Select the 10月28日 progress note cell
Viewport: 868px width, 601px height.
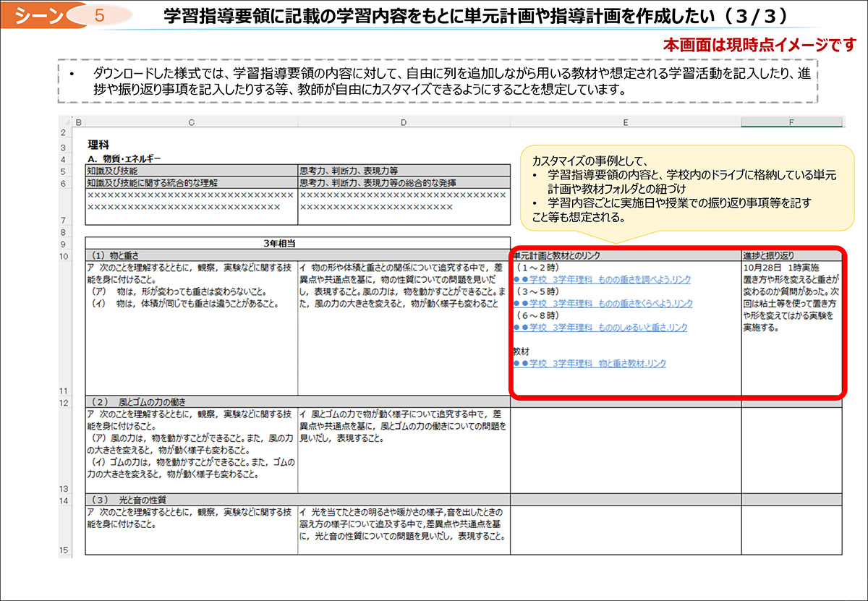(791, 297)
